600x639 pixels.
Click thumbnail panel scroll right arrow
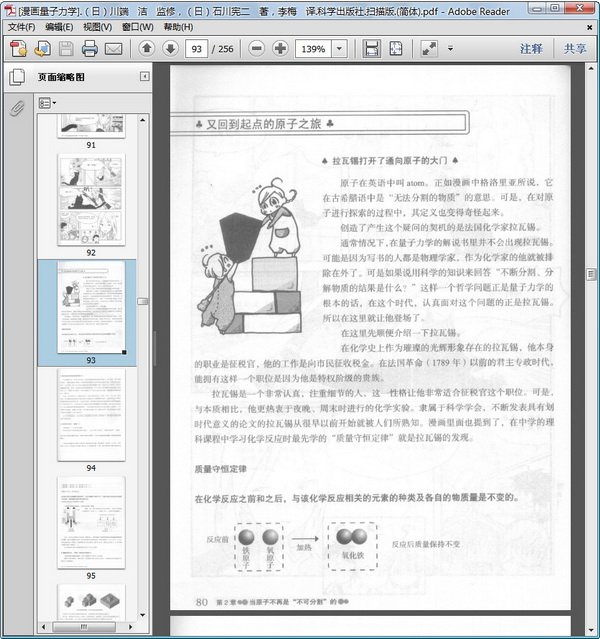coord(130,626)
